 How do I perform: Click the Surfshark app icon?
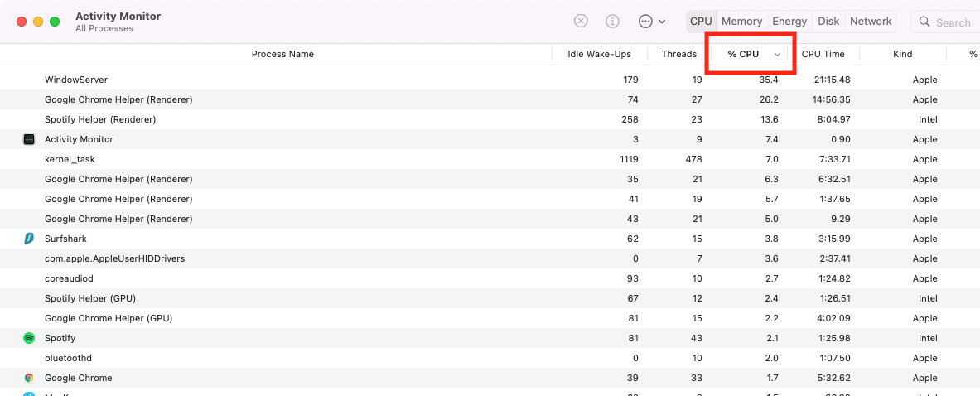[x=29, y=239]
